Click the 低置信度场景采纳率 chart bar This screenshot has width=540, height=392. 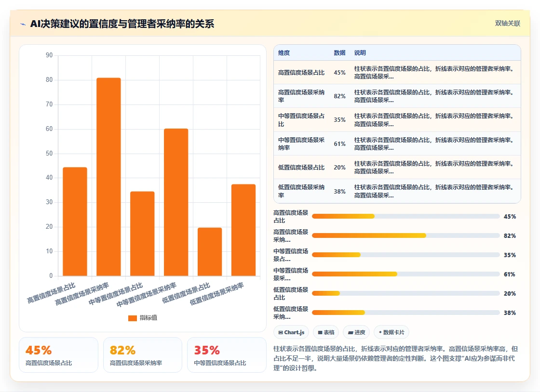(x=243, y=230)
